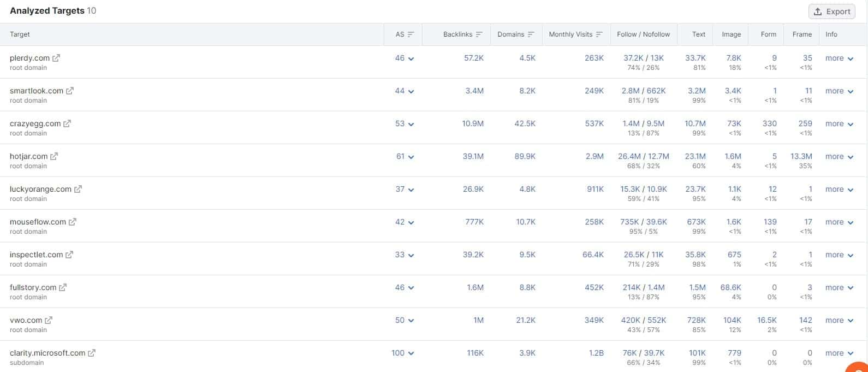Open mouseflow.com external link icon
868x372 pixels.
pyautogui.click(x=73, y=222)
